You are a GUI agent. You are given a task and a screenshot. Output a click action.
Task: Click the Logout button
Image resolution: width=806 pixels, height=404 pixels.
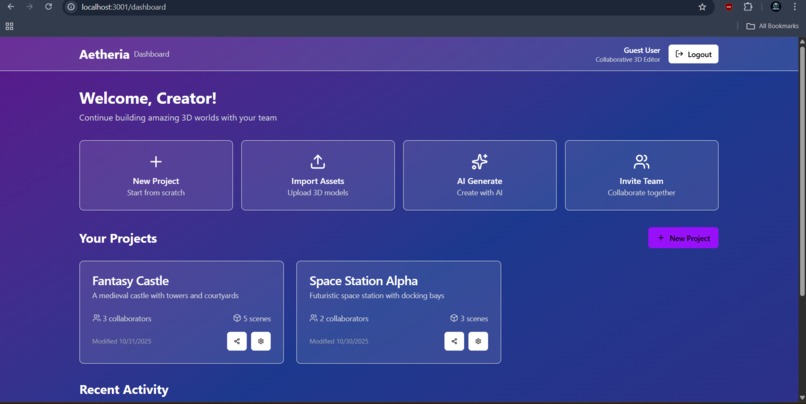(693, 54)
